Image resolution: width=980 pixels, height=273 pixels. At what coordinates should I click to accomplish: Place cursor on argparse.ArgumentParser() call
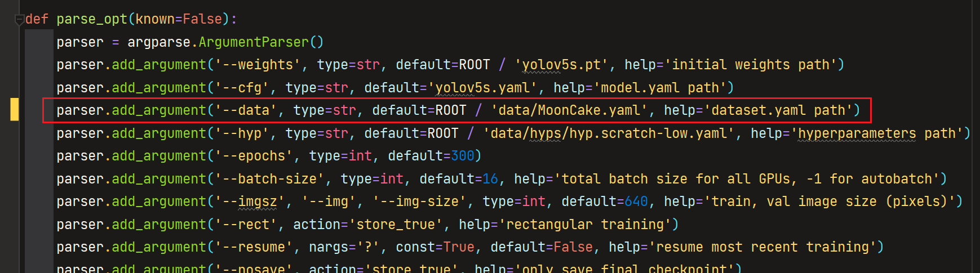point(225,42)
